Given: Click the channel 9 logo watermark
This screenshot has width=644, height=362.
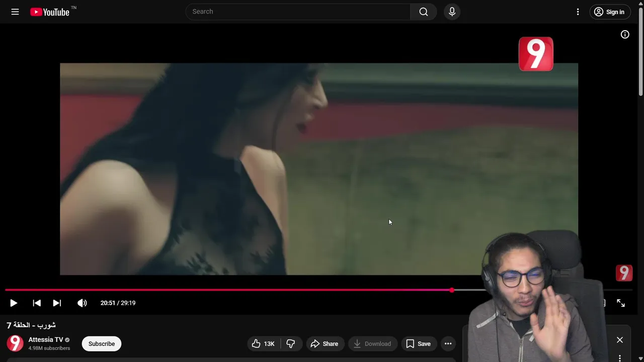Looking at the screenshot, I should point(624,273).
